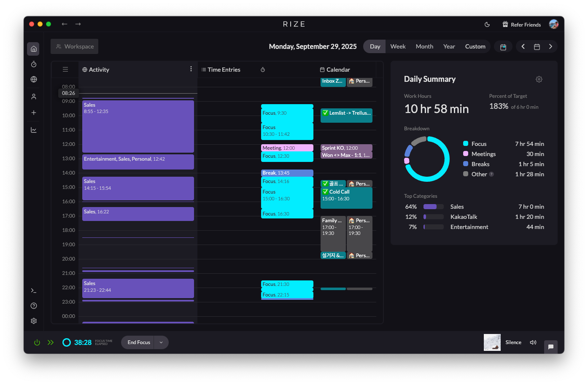This screenshot has height=385, width=588.
Task: Click the terminal prompt icon in sidebar
Action: 34,291
